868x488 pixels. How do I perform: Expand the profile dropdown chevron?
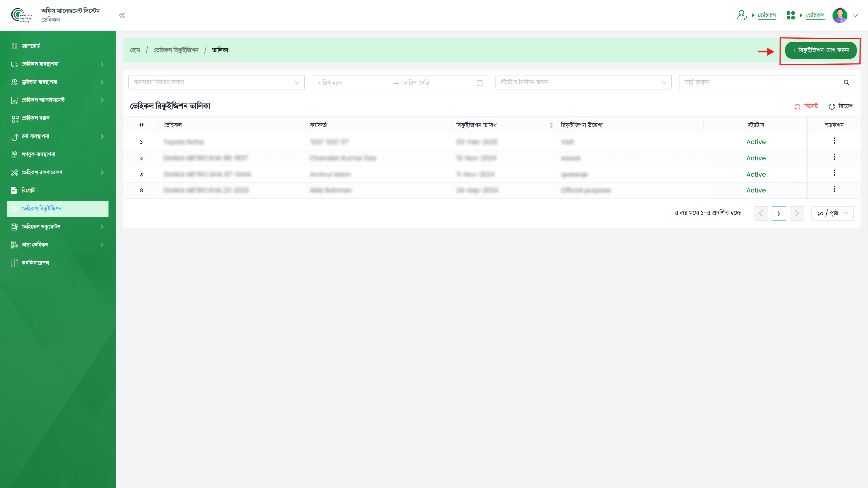click(855, 16)
